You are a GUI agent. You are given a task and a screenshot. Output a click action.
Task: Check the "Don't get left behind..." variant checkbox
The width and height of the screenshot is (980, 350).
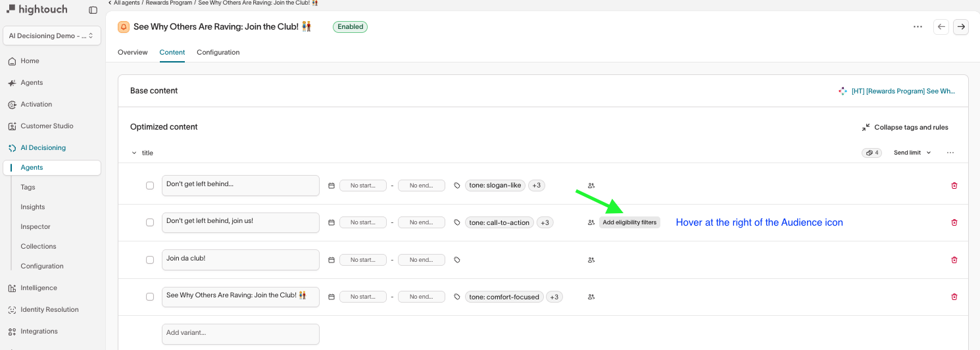pos(150,186)
